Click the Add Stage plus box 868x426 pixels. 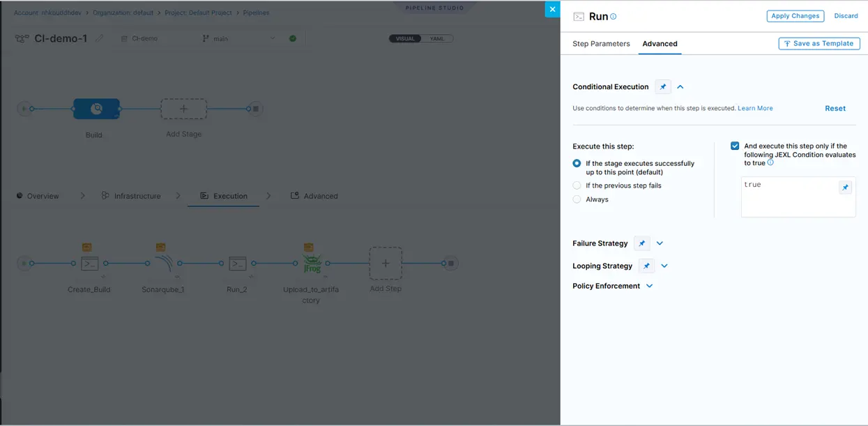pos(183,109)
